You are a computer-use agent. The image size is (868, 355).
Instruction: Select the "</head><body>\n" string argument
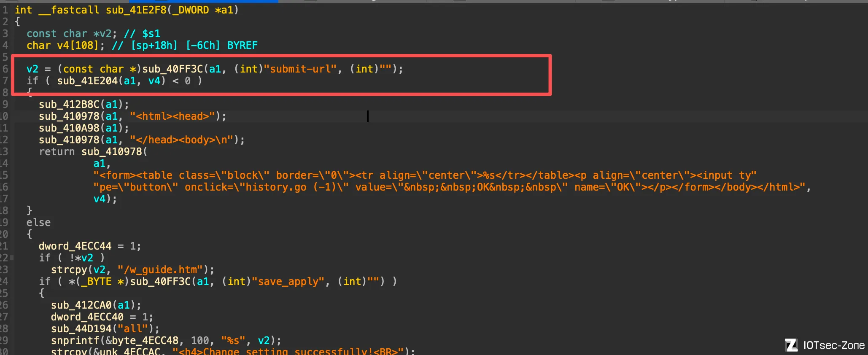click(181, 140)
